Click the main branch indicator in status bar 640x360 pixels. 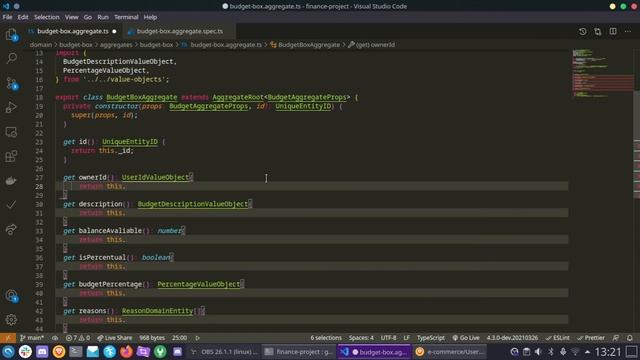pyautogui.click(x=32, y=338)
